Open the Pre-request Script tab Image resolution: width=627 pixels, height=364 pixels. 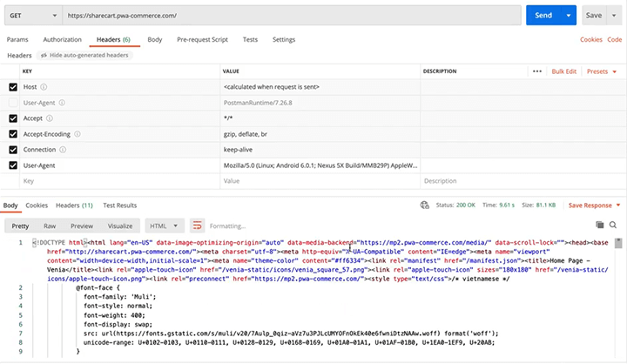point(202,39)
